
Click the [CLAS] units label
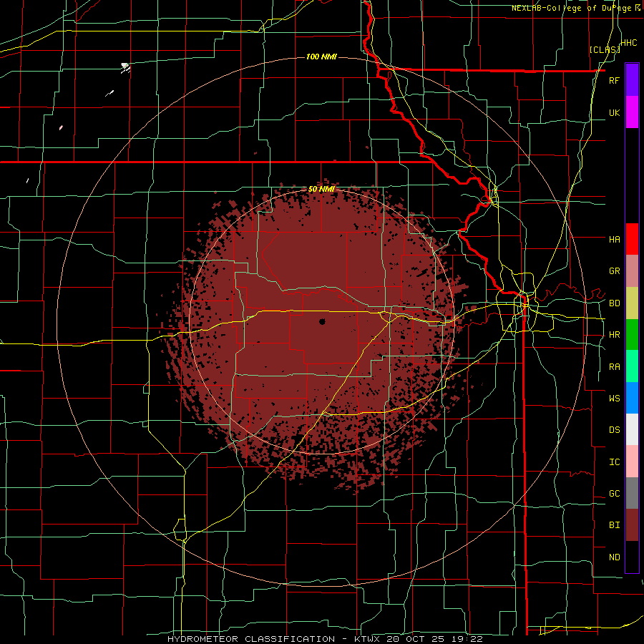605,49
